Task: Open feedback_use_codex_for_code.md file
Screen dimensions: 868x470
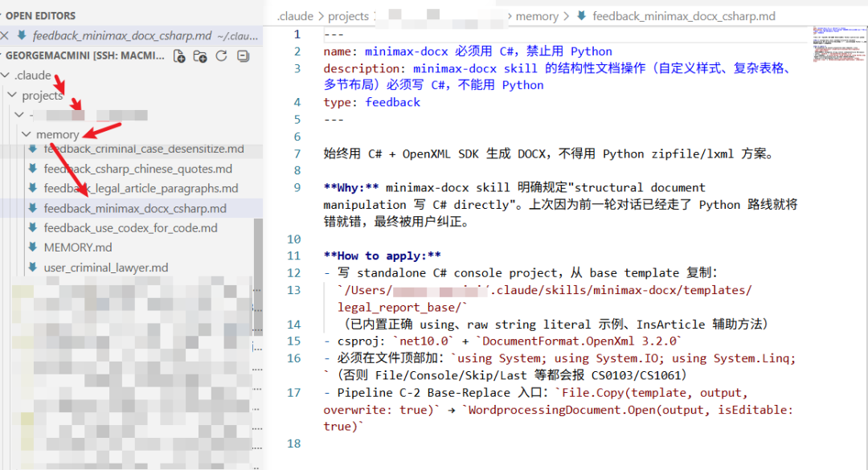Action: (131, 227)
